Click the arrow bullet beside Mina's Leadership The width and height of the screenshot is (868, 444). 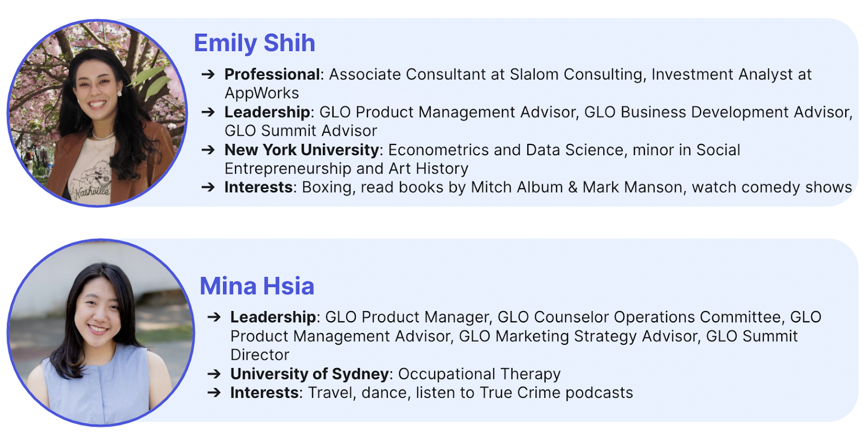click(214, 317)
